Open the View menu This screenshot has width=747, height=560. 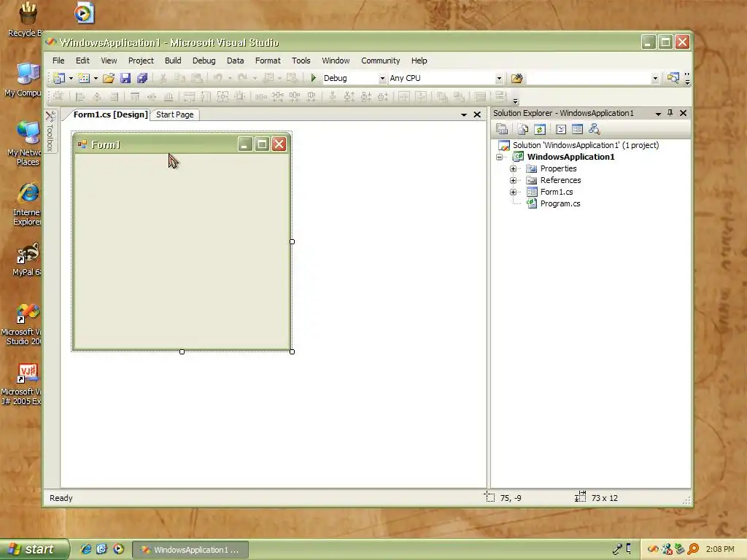tap(109, 61)
